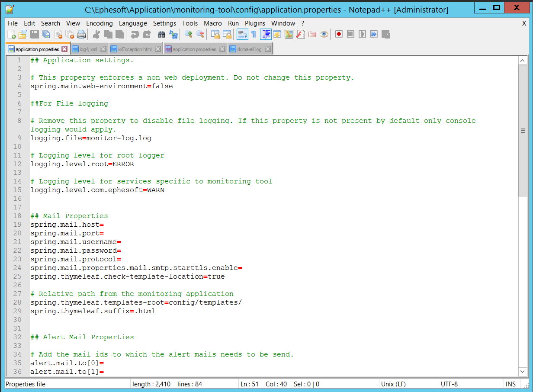Close current document with menu bar X
Viewport: 533px width, 392px height.
[524, 23]
